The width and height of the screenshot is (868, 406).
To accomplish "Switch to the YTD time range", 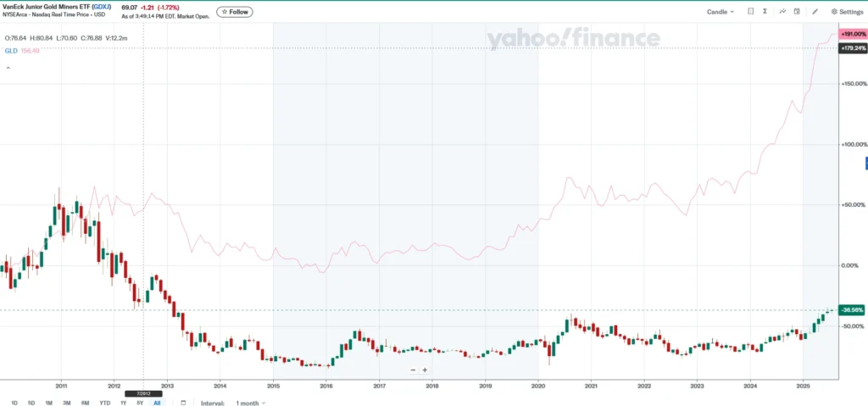I will click(104, 403).
